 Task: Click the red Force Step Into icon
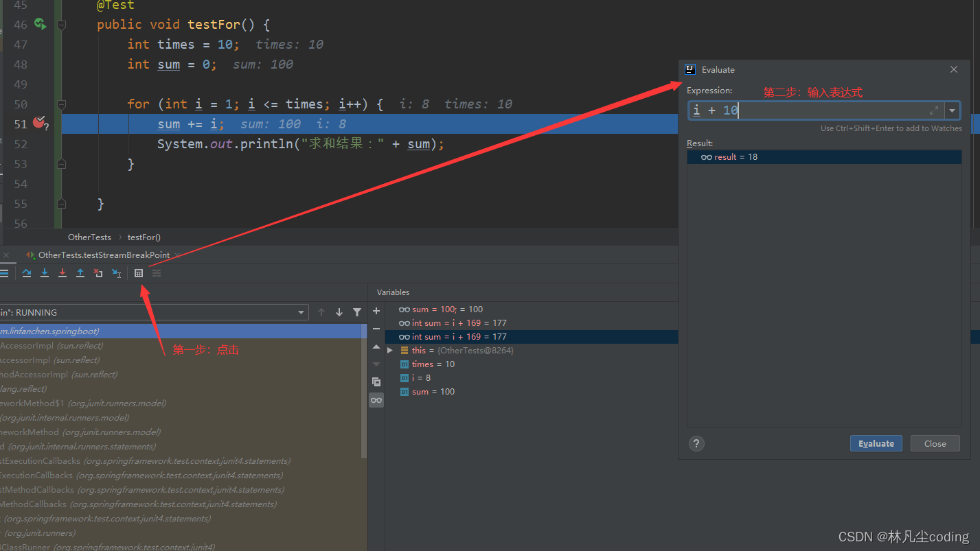click(x=62, y=273)
